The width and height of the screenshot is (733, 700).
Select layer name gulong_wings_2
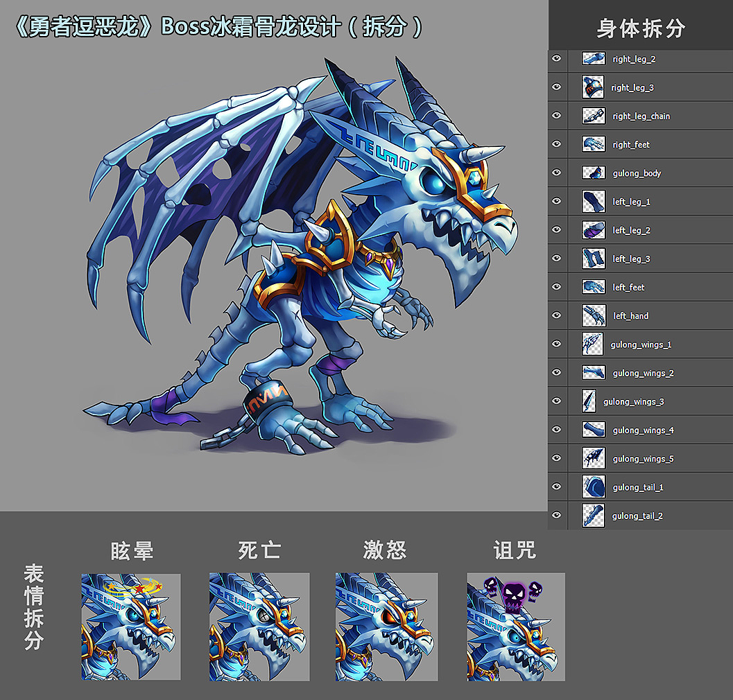(x=644, y=374)
